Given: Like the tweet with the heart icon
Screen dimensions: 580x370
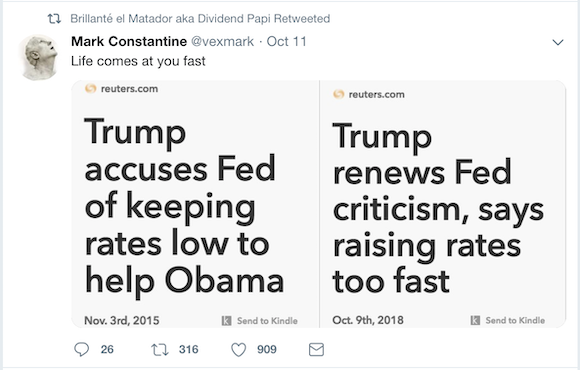Looking at the screenshot, I should click(239, 349).
